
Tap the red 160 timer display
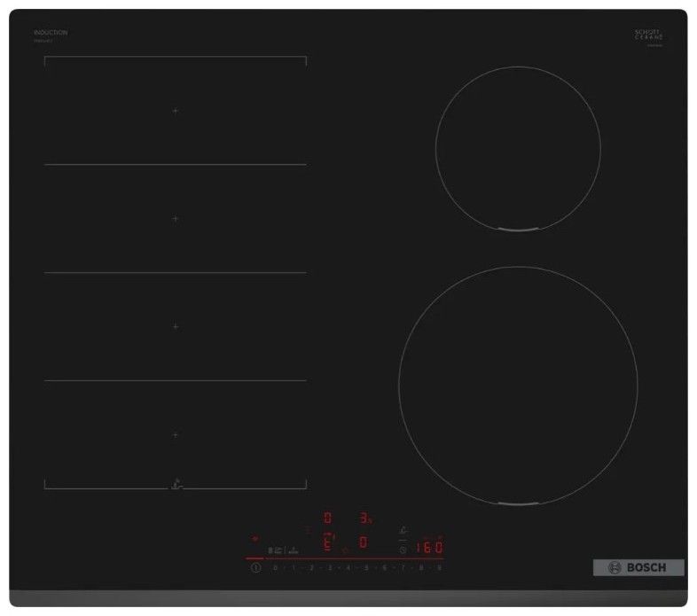[430, 547]
